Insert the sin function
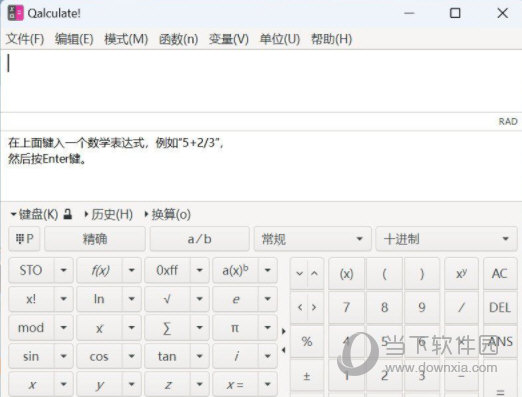 31,356
